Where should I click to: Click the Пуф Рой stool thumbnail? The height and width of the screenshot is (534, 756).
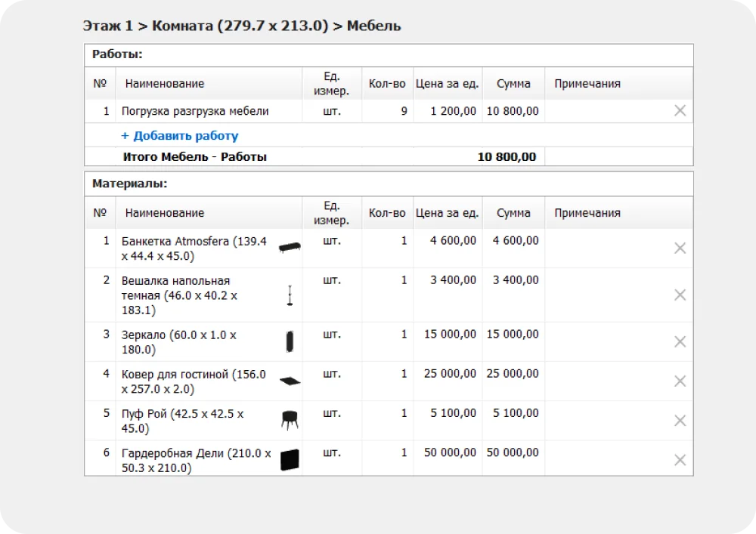click(x=290, y=420)
